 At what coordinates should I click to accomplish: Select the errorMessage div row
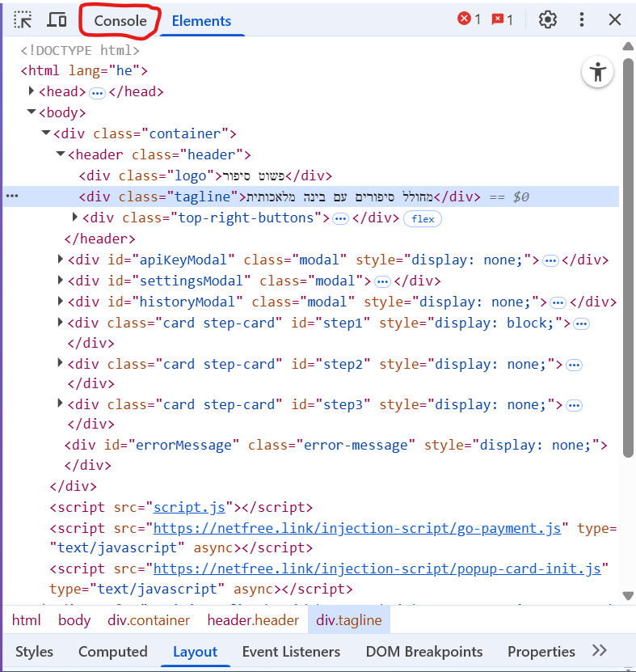(x=335, y=455)
